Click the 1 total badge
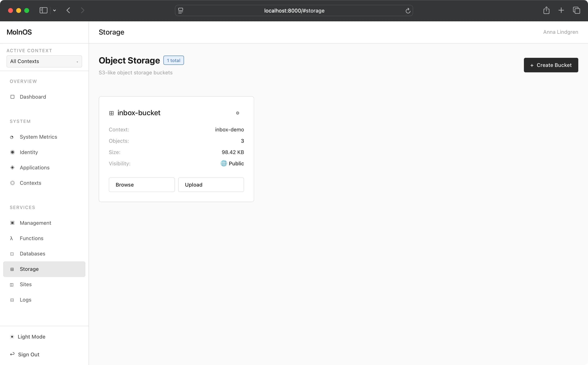Screen dimensions: 588x365 point(173,60)
